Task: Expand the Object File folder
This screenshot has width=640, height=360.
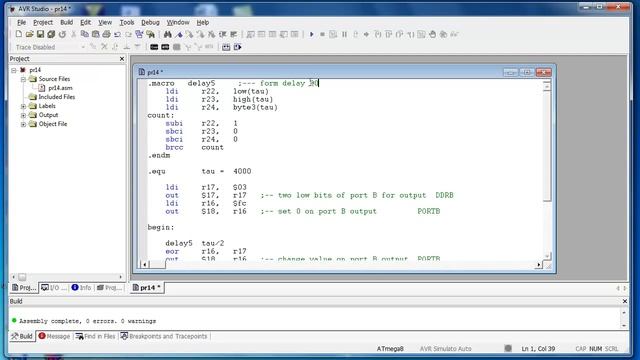Action: (x=23, y=124)
